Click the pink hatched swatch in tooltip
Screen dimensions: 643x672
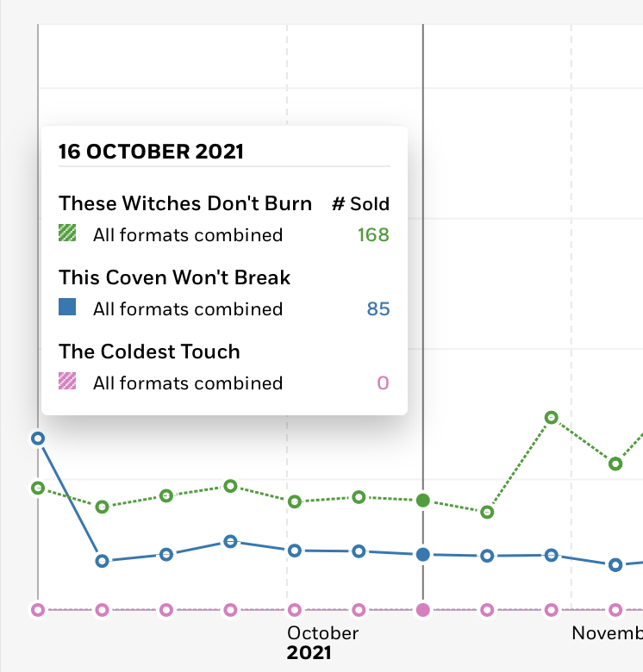click(67, 381)
